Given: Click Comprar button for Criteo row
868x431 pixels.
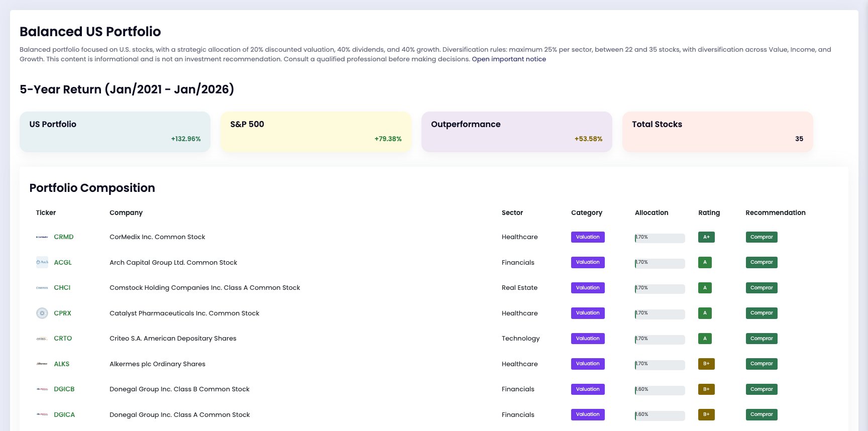Looking at the screenshot, I should [762, 339].
